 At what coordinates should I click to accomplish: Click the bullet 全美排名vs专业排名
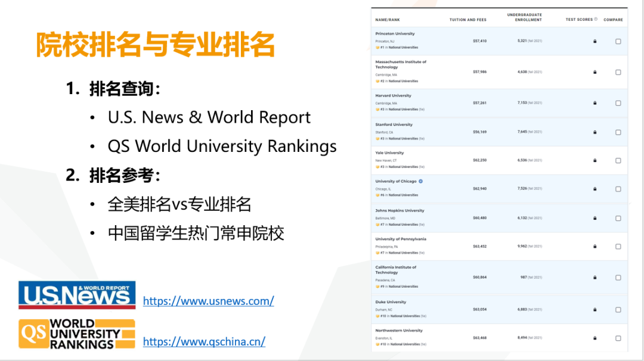click(179, 204)
